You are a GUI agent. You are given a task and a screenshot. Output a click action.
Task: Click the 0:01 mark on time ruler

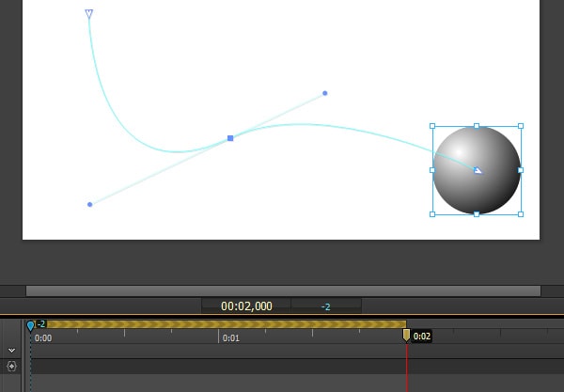230,338
